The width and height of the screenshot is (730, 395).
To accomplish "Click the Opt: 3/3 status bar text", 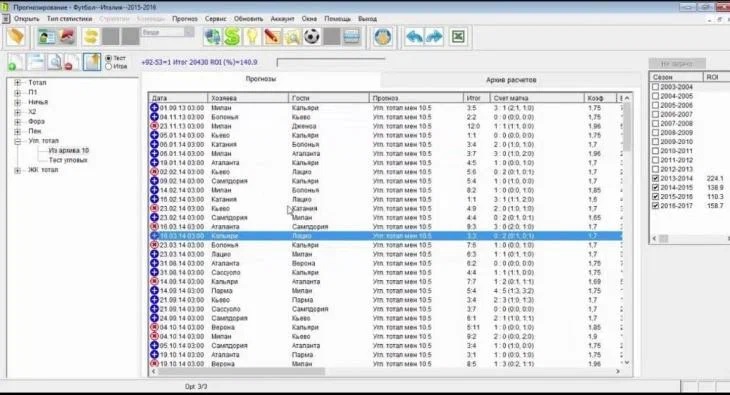I will pos(196,387).
